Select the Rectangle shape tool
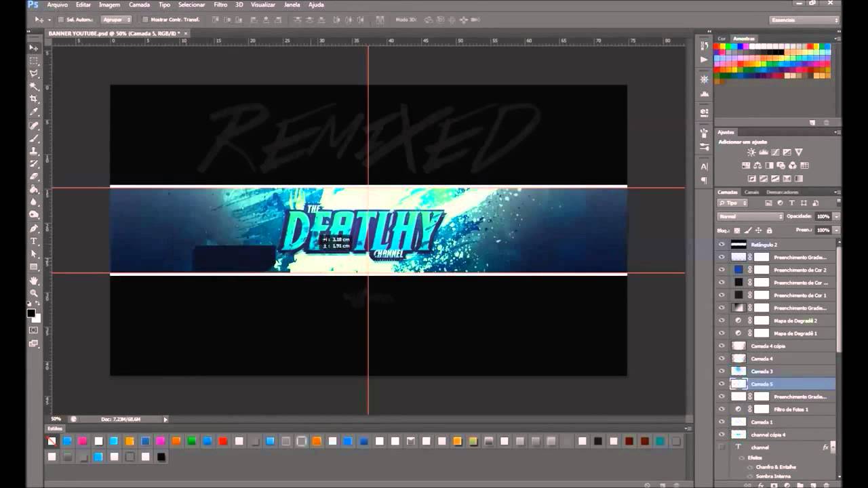Image resolution: width=868 pixels, height=488 pixels. [34, 267]
